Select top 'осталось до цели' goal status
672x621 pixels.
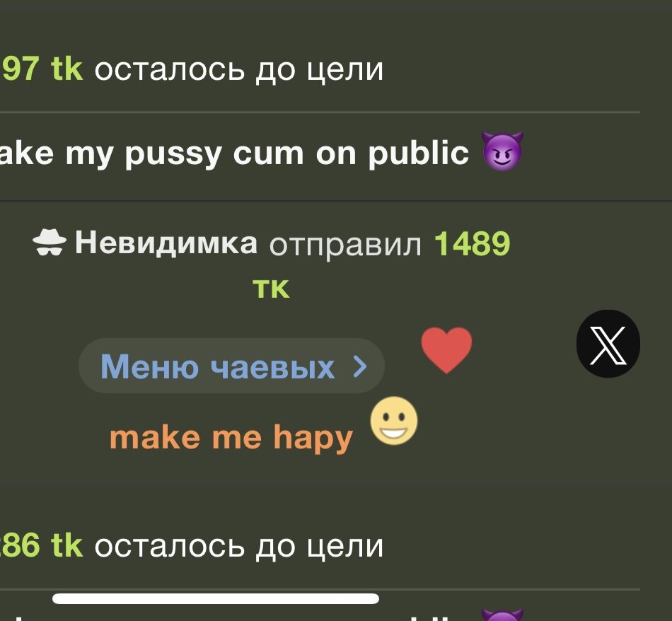coord(238,69)
